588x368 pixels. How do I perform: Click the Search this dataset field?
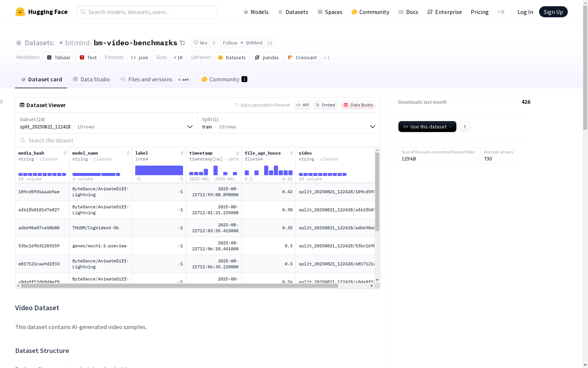(x=198, y=140)
